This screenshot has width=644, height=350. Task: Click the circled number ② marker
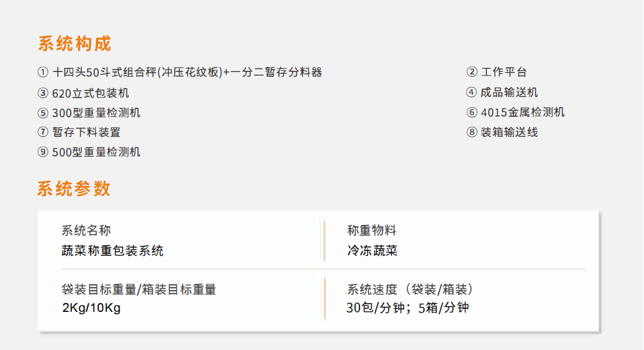(x=472, y=72)
